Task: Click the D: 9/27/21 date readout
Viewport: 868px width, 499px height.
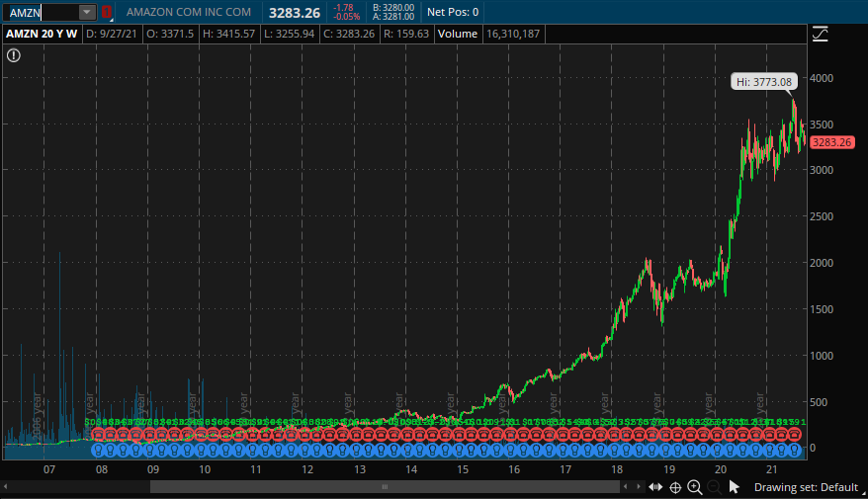Action: pos(112,34)
